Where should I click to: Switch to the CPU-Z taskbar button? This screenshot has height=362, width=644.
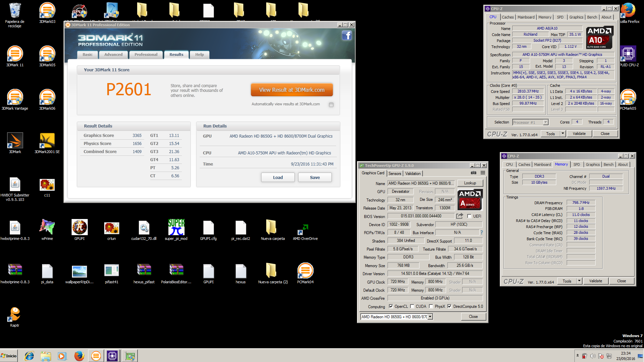coord(112,356)
